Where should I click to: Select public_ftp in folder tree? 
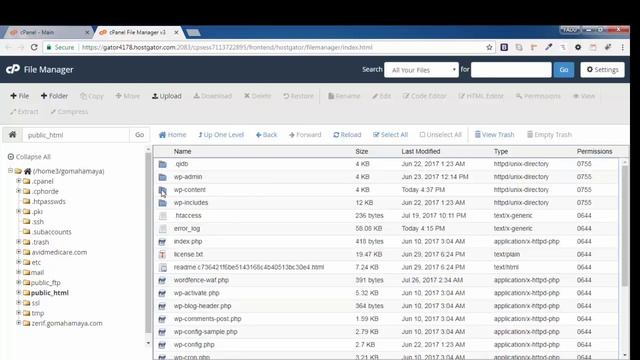coord(45,282)
